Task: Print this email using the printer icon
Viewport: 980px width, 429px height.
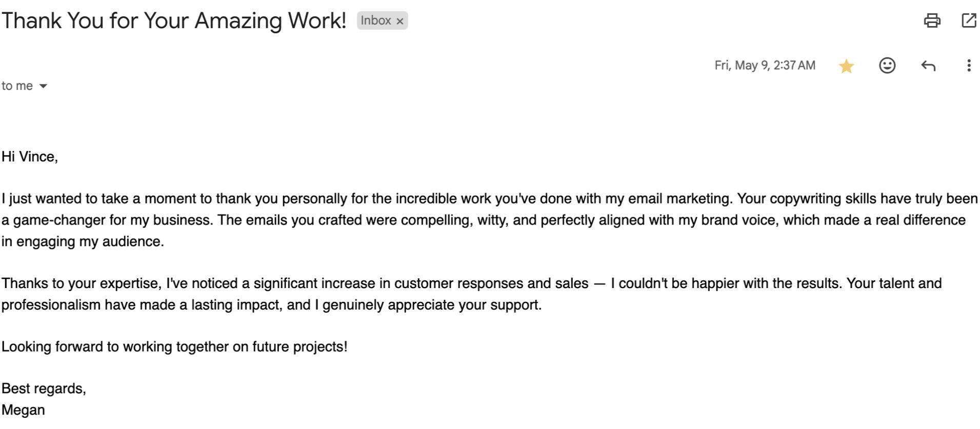Action: 932,21
